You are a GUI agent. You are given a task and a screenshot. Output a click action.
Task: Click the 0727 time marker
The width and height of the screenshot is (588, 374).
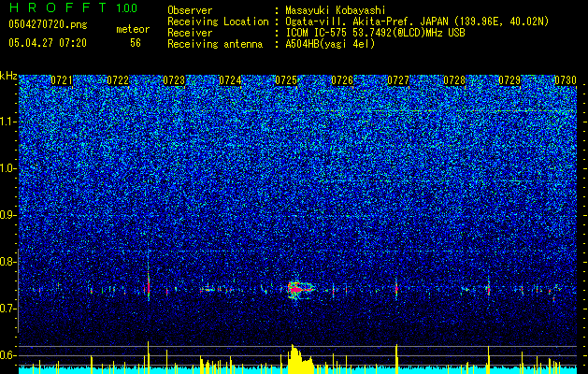point(398,80)
